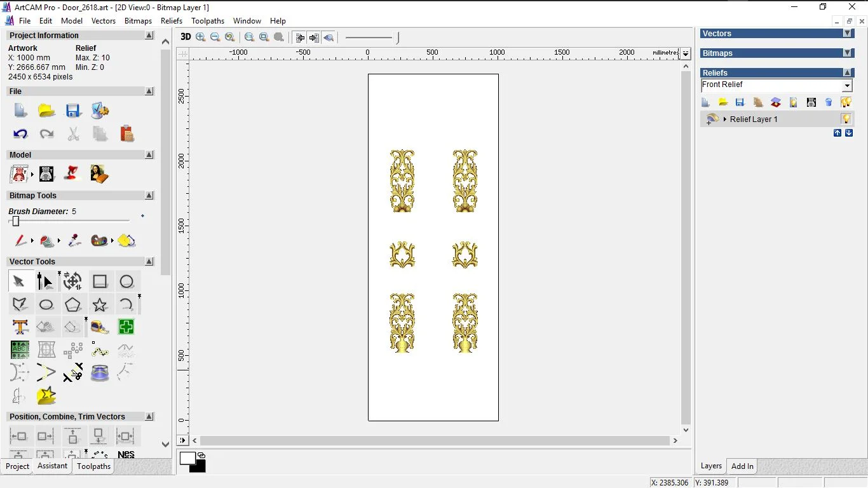Toggle Relief Layer 1 visibility lightbulb
Image resolution: width=868 pixels, height=488 pixels.
pyautogui.click(x=846, y=119)
